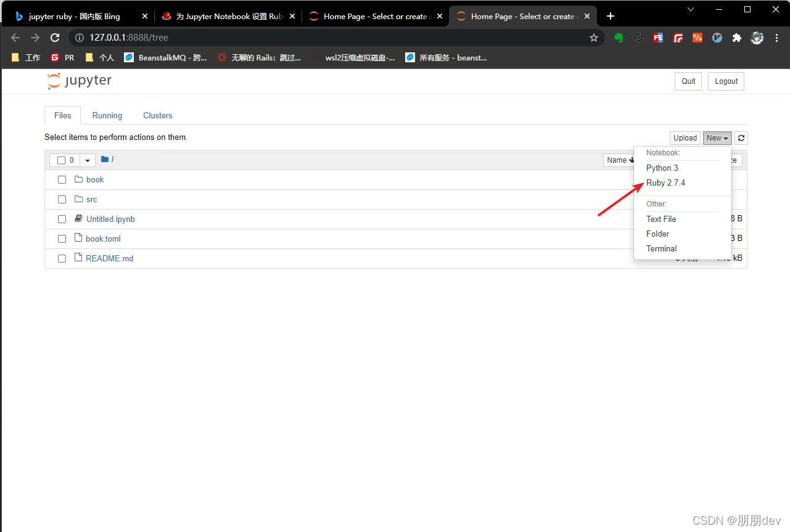Toggle the New dropdown button
The height and width of the screenshot is (532, 790).
(717, 138)
